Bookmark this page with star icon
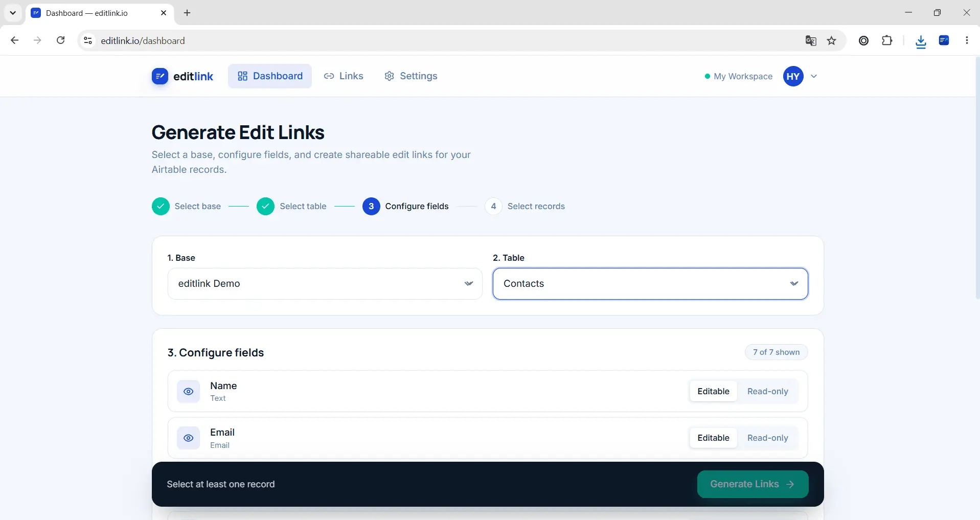Image resolution: width=980 pixels, height=520 pixels. click(832, 40)
